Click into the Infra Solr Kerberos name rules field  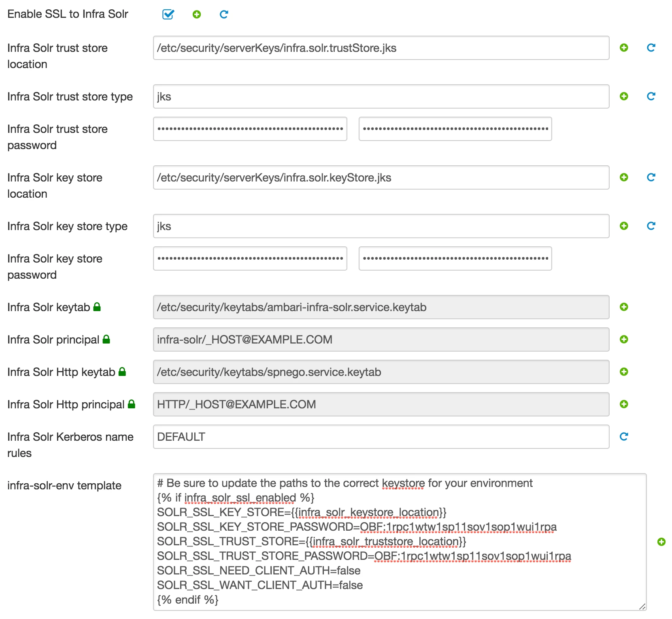tap(381, 437)
